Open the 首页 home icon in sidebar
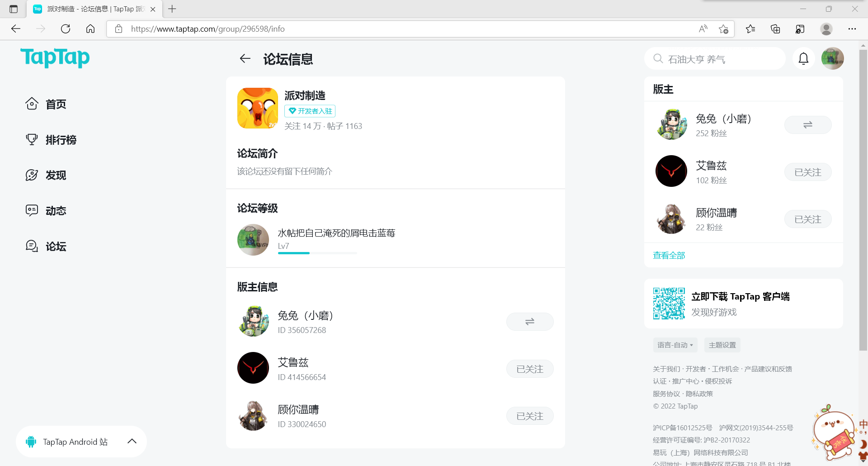The image size is (868, 466). click(x=32, y=104)
